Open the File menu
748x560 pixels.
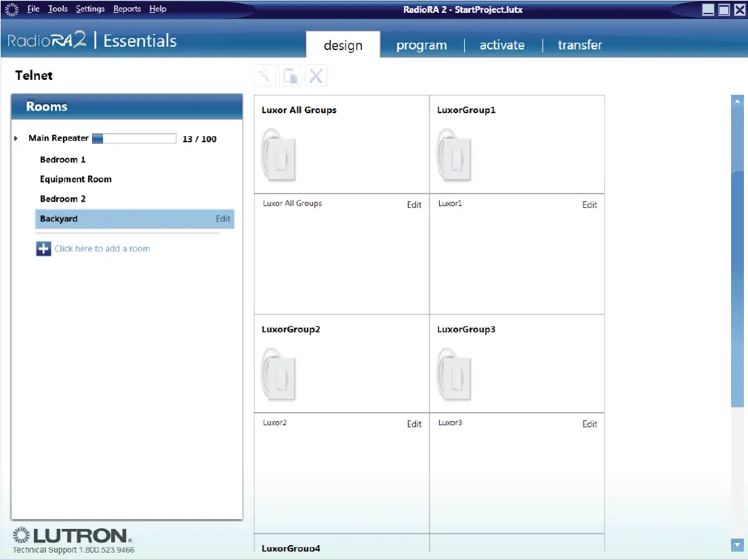point(33,9)
